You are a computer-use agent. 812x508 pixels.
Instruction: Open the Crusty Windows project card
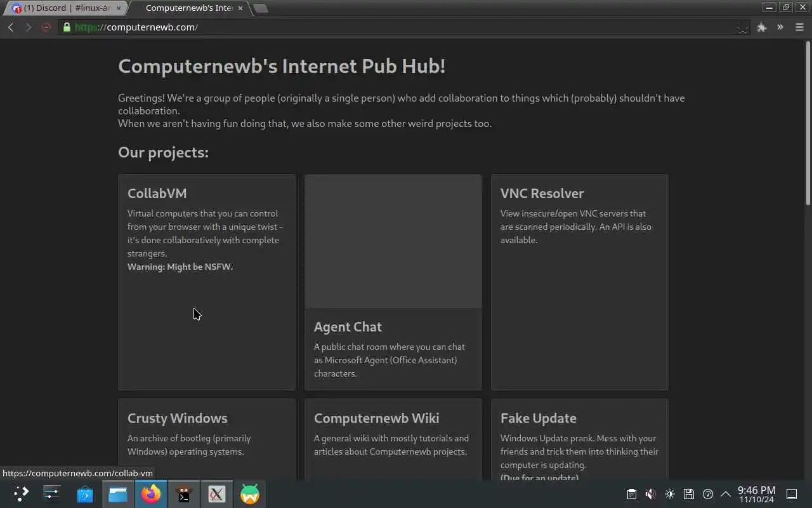pos(207,439)
